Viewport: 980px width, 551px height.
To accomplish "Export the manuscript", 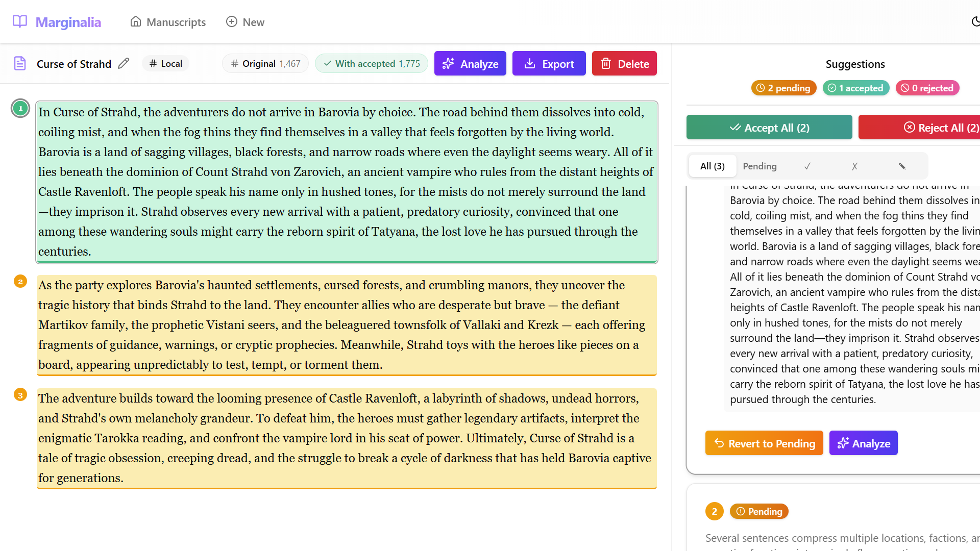I will (549, 63).
